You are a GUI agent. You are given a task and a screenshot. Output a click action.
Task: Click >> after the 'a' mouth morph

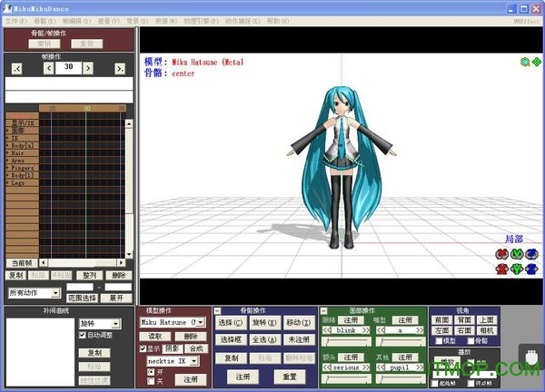420,330
